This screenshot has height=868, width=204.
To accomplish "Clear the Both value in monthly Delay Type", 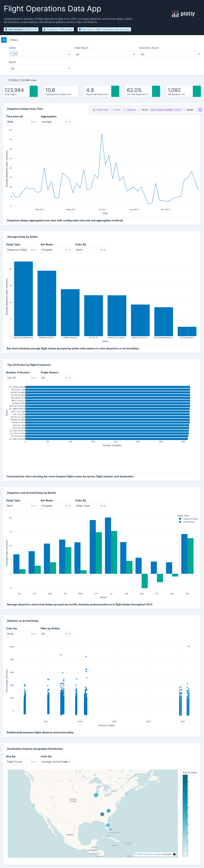I will click(x=32, y=506).
